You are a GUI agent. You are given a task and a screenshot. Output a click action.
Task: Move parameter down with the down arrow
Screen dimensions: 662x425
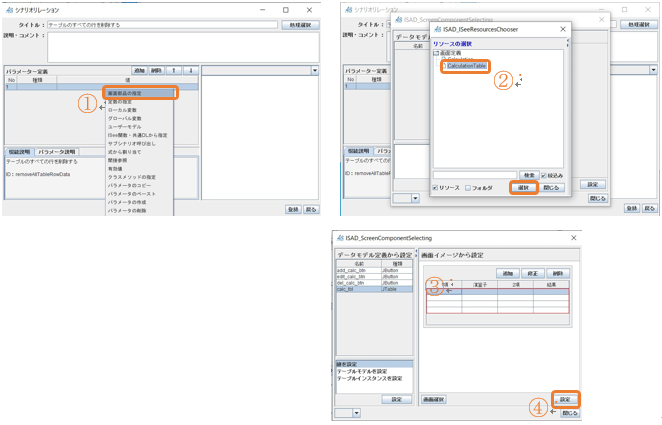[x=190, y=70]
